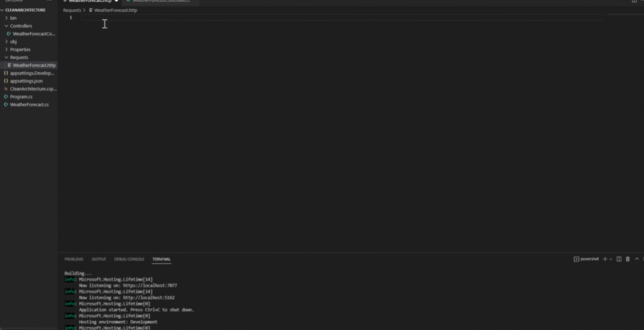Expand the obj folder
Image resolution: width=644 pixels, height=330 pixels.
[x=13, y=41]
